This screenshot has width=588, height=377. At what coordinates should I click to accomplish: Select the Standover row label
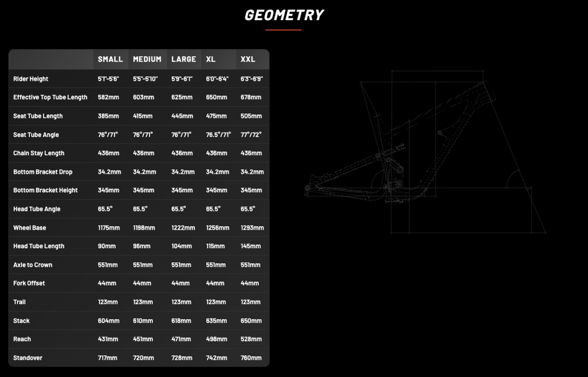[28, 358]
